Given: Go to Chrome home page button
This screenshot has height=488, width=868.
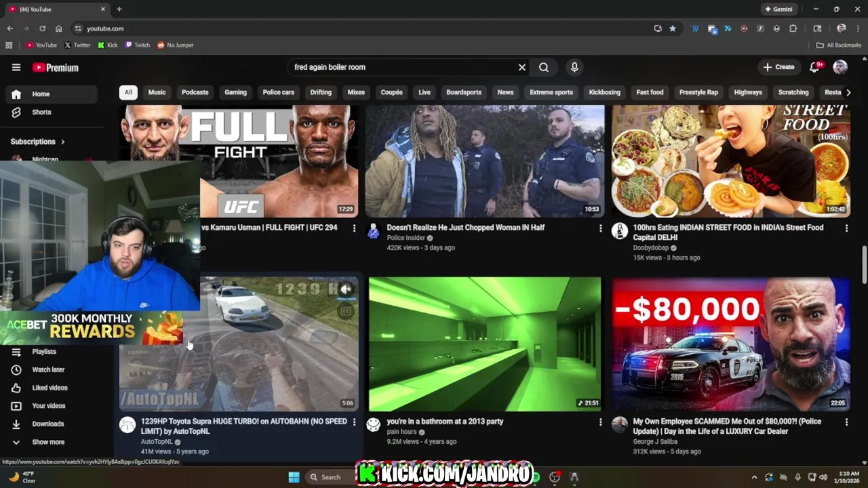Looking at the screenshot, I should [x=58, y=28].
